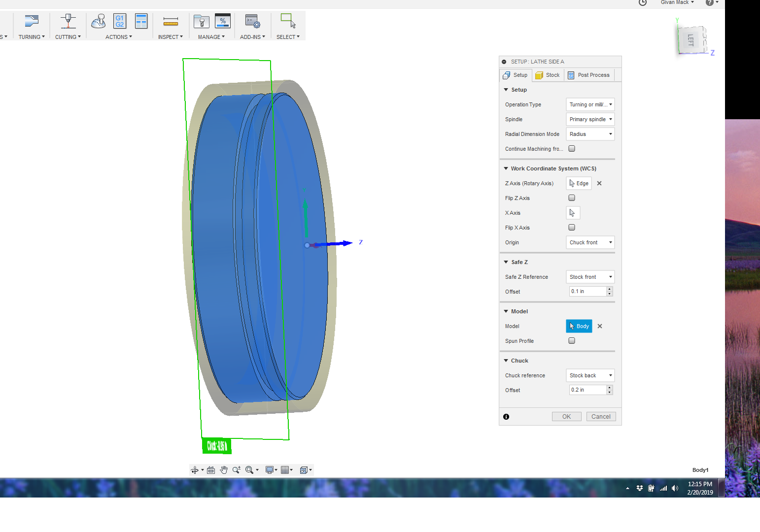
Task: Open the Manage panel tool icon
Action: [x=201, y=22]
